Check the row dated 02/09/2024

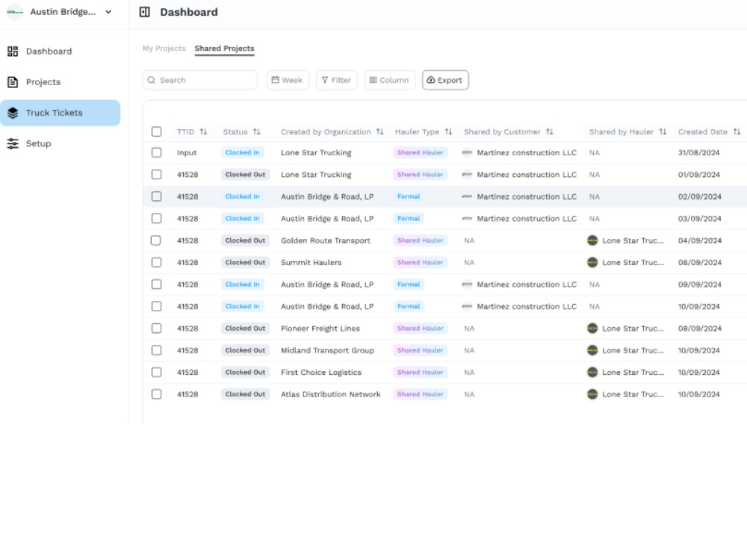156,196
